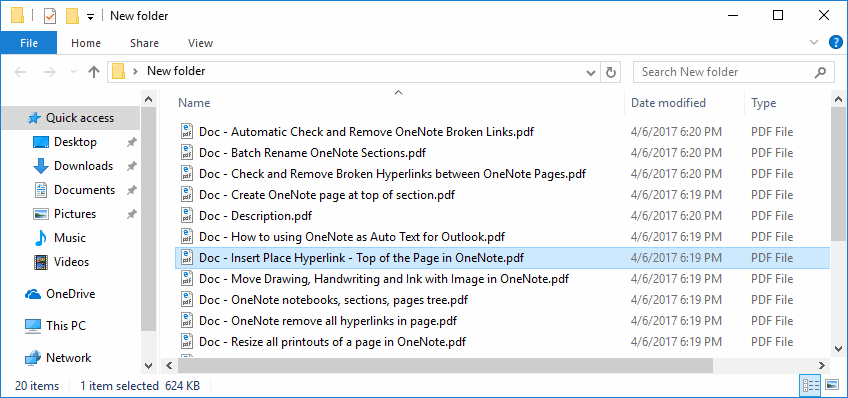Go up one level with the Up arrow
This screenshot has width=848, height=398.
(94, 72)
